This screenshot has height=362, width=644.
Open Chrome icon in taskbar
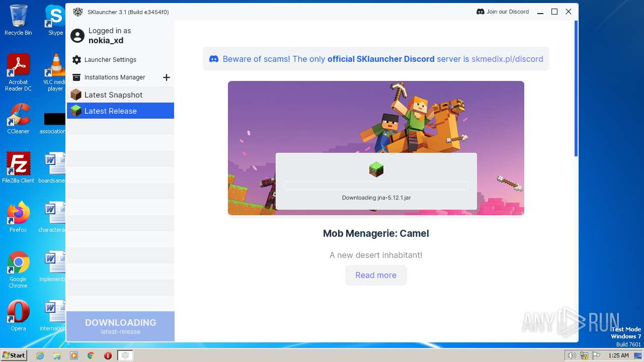click(91, 355)
